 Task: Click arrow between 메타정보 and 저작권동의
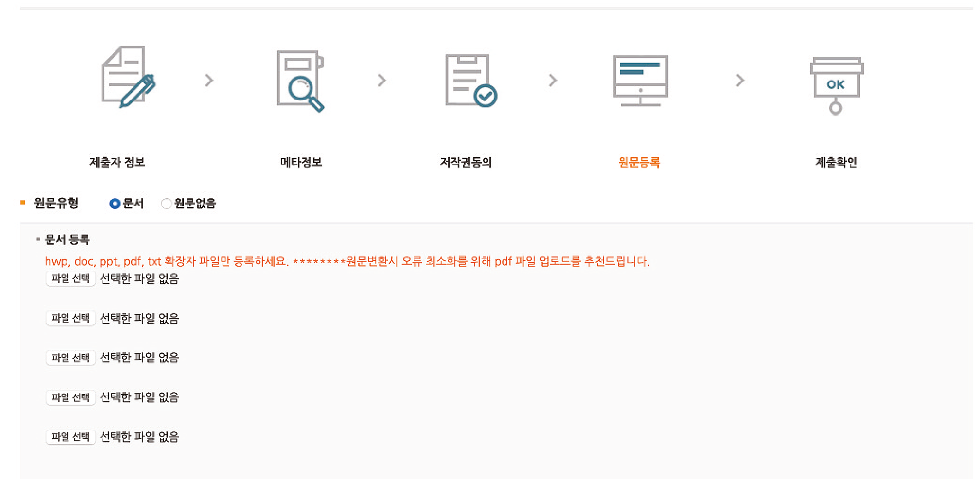(x=382, y=80)
